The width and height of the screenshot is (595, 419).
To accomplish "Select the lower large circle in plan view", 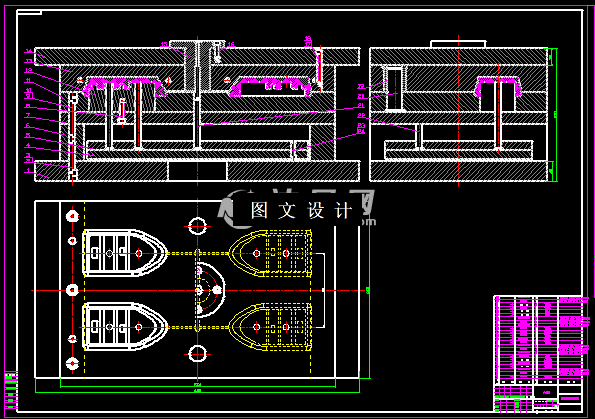I will click(x=197, y=354).
